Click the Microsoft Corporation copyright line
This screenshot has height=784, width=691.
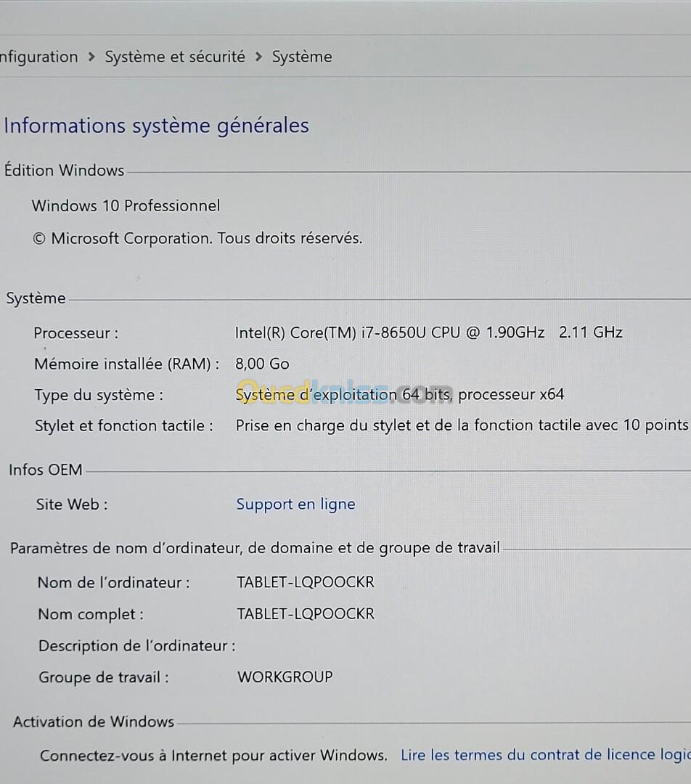tap(197, 239)
